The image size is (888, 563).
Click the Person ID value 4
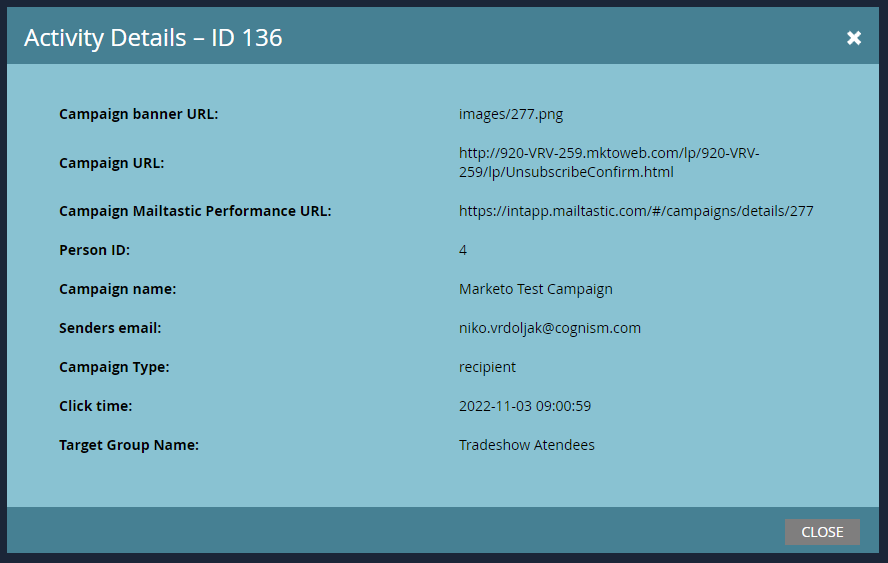pos(463,250)
